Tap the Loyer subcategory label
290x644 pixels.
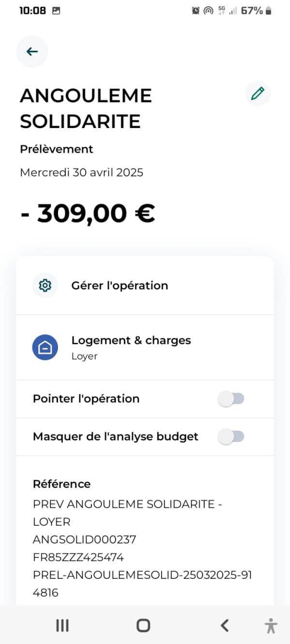point(85,357)
